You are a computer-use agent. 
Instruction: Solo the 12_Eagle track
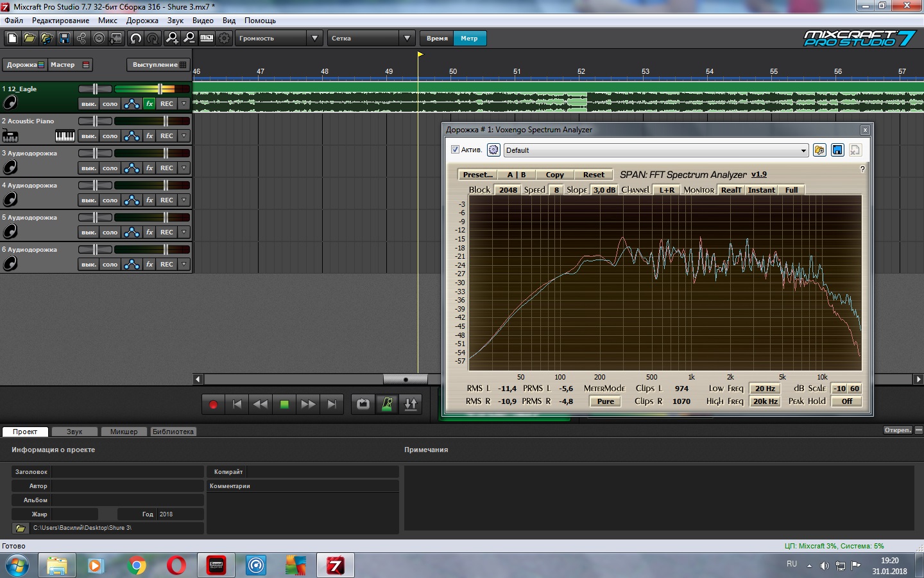click(110, 103)
